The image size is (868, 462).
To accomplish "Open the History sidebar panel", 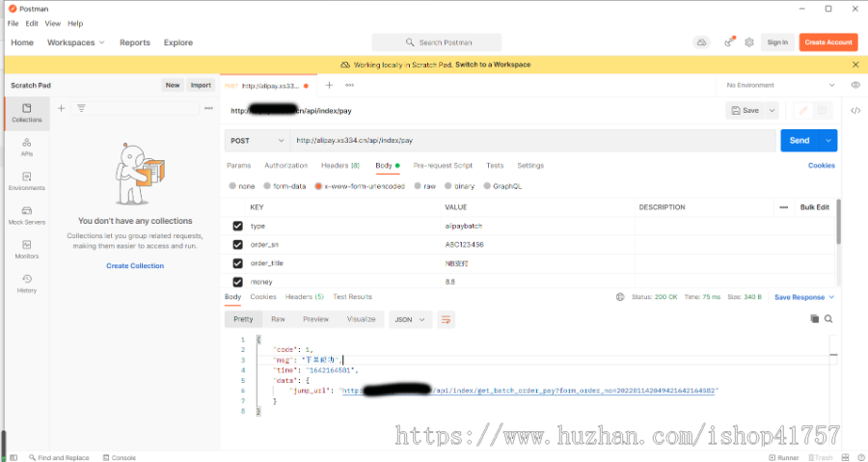I will (27, 284).
